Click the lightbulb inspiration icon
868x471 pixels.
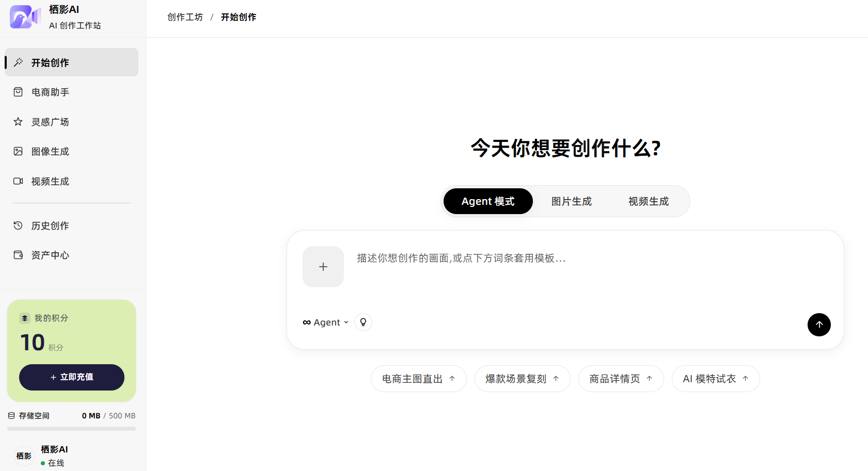[x=363, y=322]
